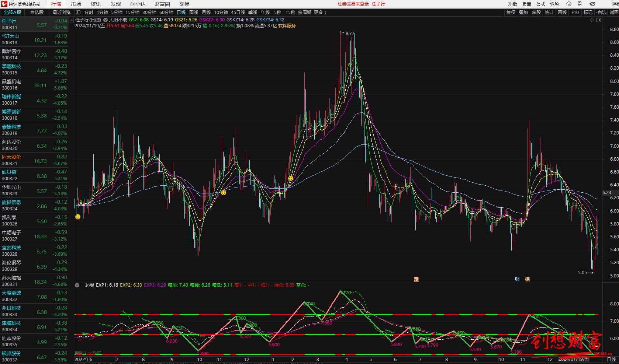This screenshot has width=619, height=364.
Task: Open the 版面 menu
Action: click(527, 4)
